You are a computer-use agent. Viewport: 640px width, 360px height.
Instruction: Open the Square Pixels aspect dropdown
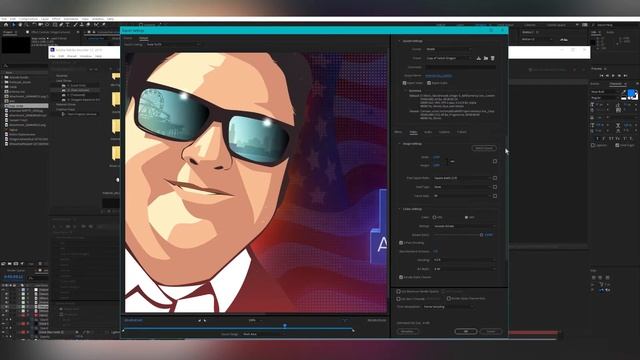click(462, 178)
